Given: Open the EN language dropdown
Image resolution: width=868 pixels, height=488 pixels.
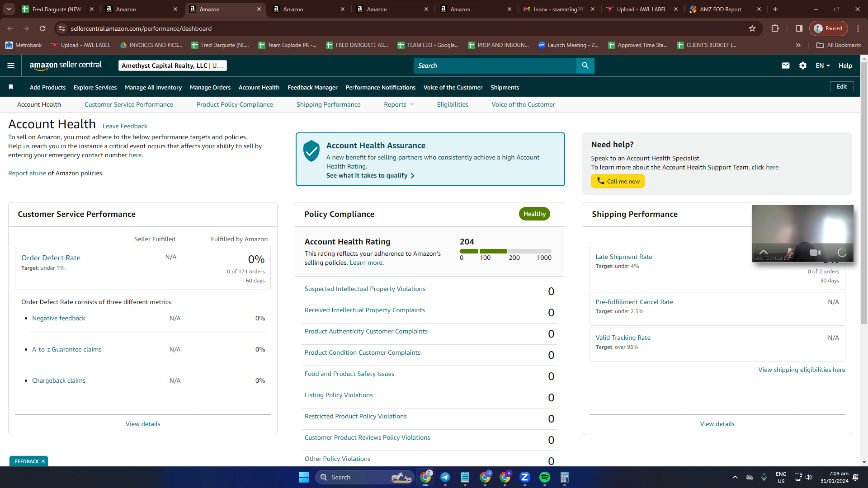Looking at the screenshot, I should click(823, 66).
